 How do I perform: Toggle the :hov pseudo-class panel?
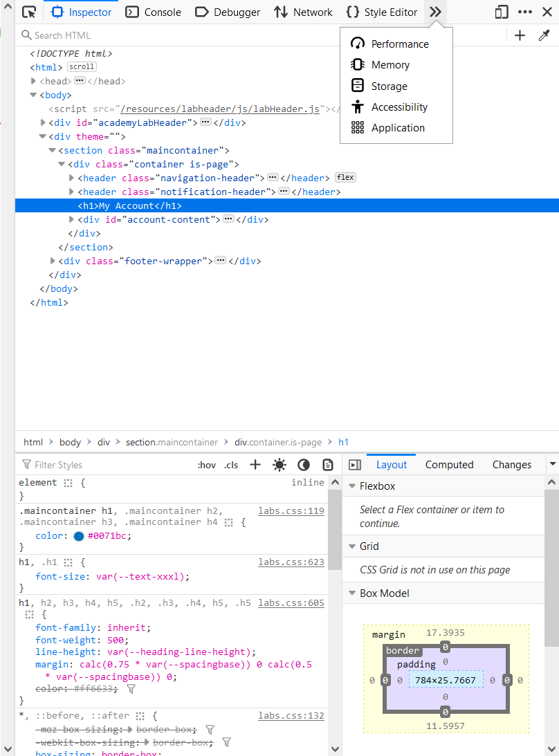pos(206,465)
